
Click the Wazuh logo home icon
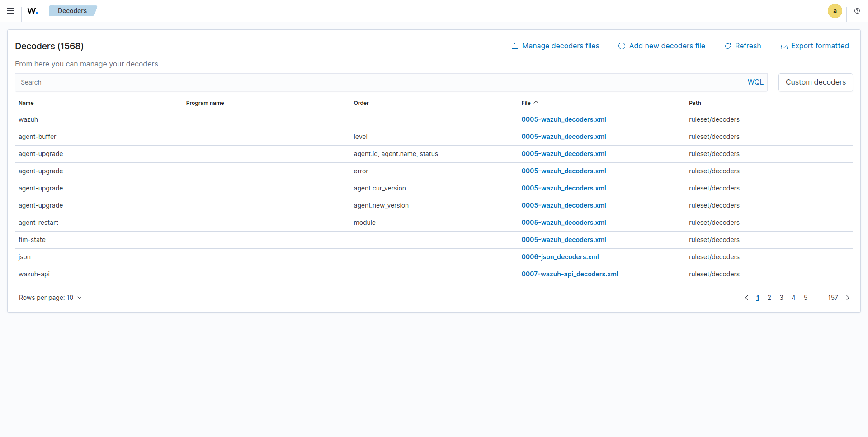(x=33, y=11)
